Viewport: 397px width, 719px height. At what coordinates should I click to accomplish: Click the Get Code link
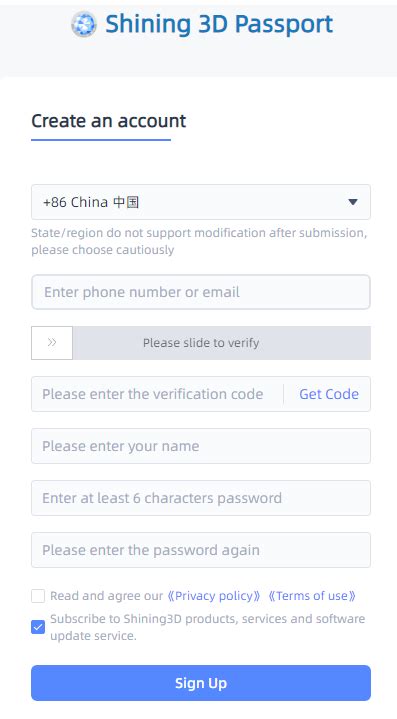tap(329, 394)
